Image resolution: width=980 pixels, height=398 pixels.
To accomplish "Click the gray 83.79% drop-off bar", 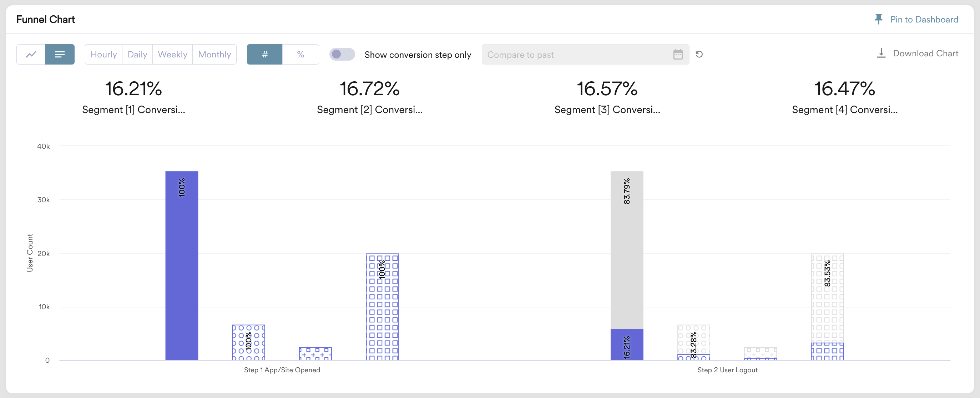I will (x=627, y=250).
